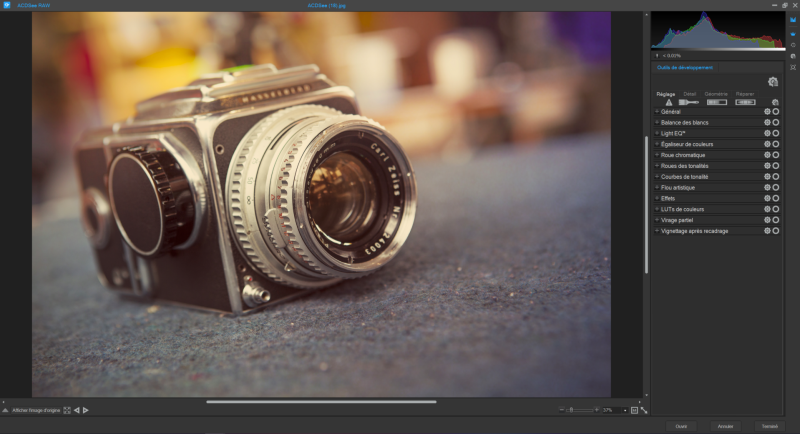Toggle the Effets circle switch

776,198
